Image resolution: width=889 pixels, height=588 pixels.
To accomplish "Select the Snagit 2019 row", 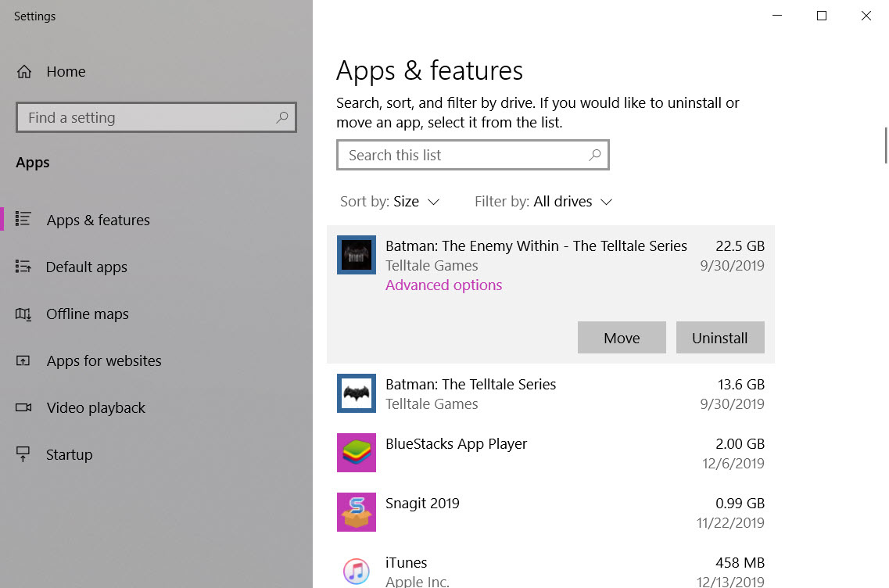I will point(550,512).
